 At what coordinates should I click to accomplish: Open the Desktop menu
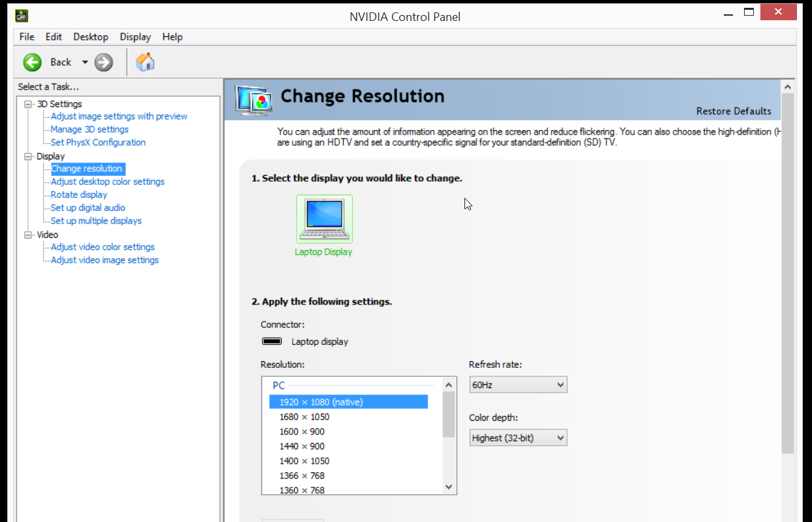[91, 37]
